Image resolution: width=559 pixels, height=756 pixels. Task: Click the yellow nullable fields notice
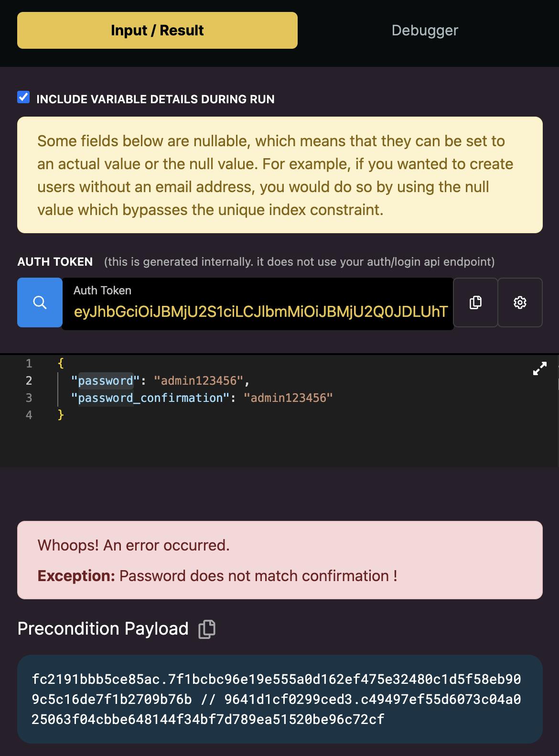coord(279,175)
